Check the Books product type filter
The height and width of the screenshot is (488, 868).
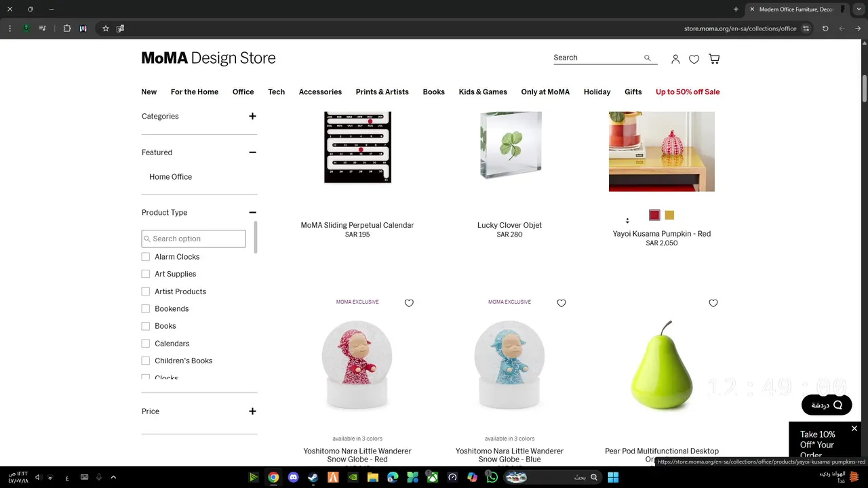(x=145, y=326)
